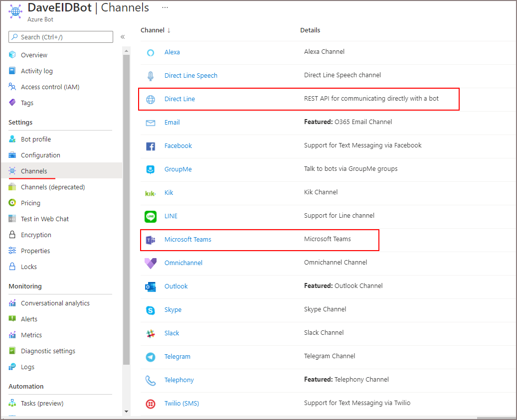Collapse the sidebar with the double-chevron
This screenshot has width=517, height=420.
coord(122,36)
